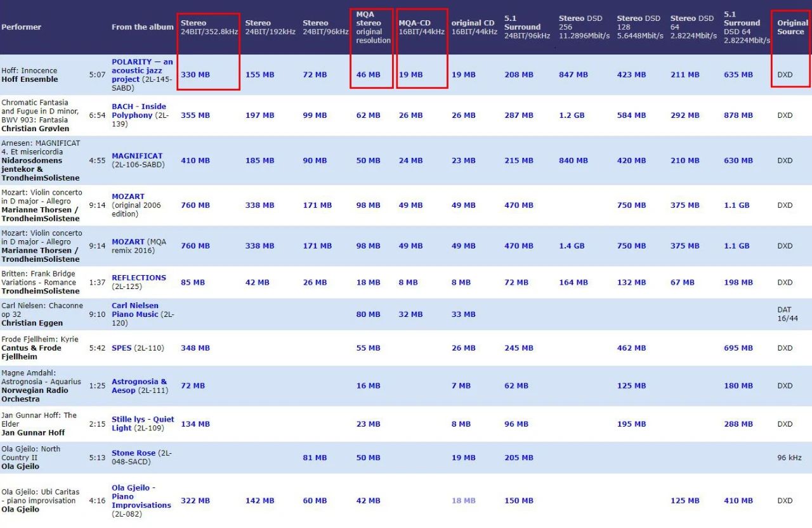Download the 695 MB 5.1 Surround DSD SPES file
812x528 pixels.
(738, 348)
